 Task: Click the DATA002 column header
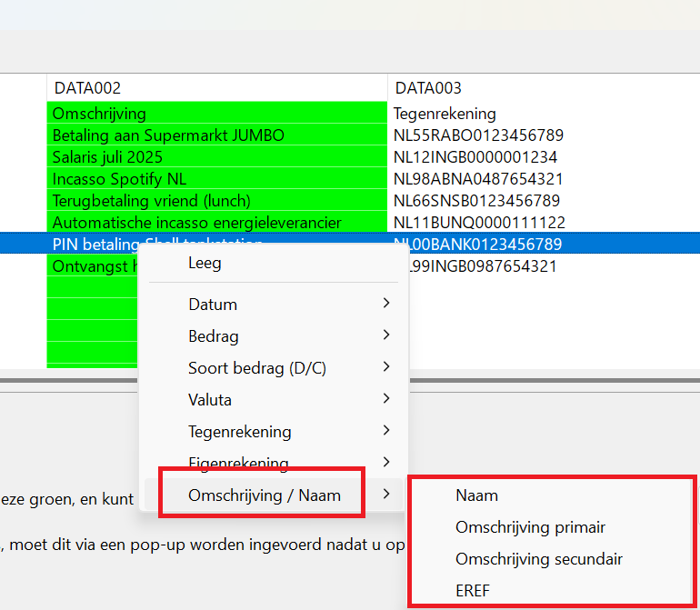[217, 88]
